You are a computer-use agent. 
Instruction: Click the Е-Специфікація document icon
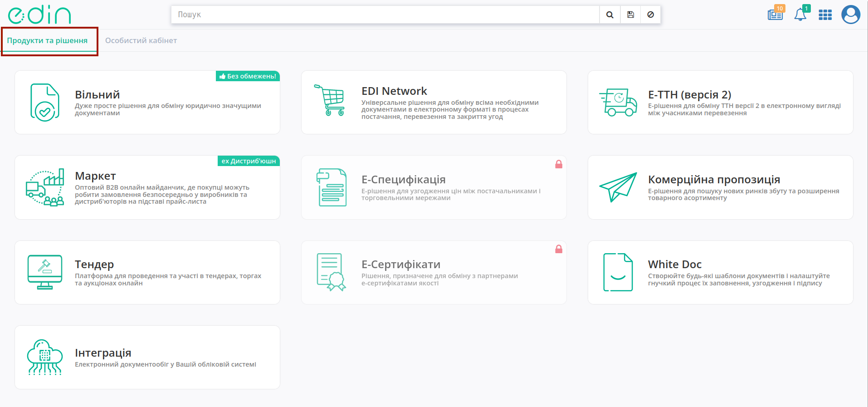pos(332,187)
